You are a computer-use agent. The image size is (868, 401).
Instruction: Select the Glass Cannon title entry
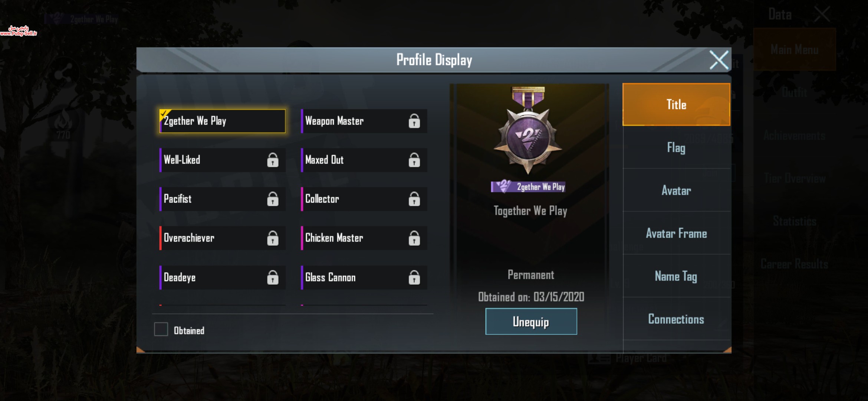point(364,277)
